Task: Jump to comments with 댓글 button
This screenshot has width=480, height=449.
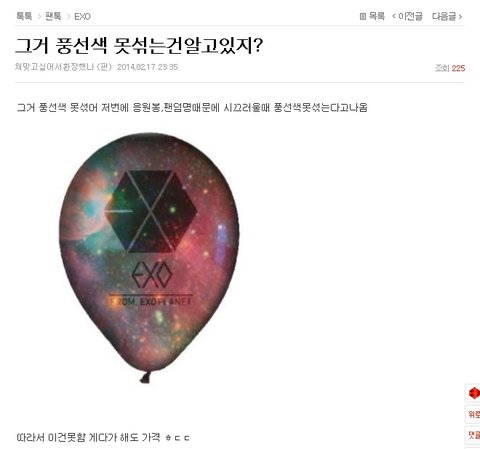Action: (473, 434)
